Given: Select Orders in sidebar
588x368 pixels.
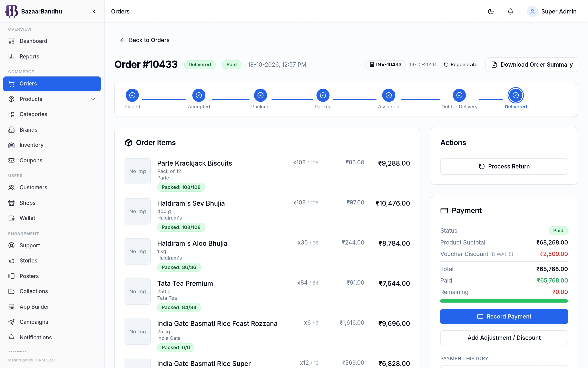Looking at the screenshot, I should (x=52, y=84).
